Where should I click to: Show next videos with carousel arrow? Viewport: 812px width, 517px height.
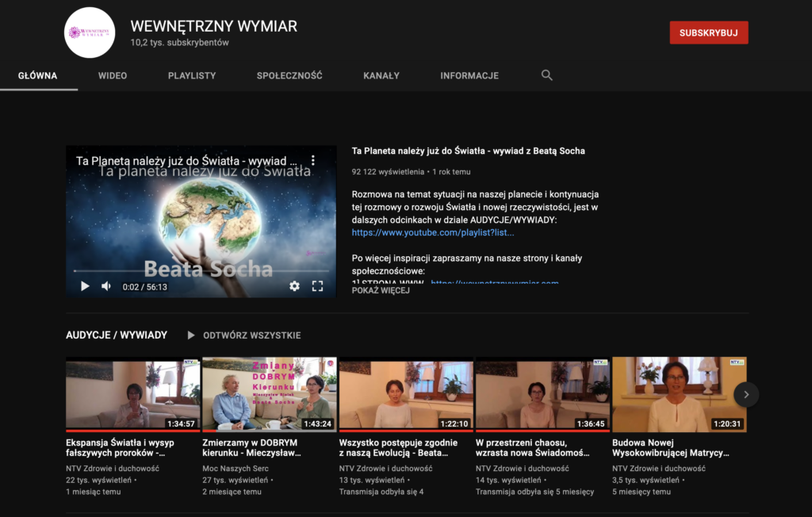click(746, 394)
